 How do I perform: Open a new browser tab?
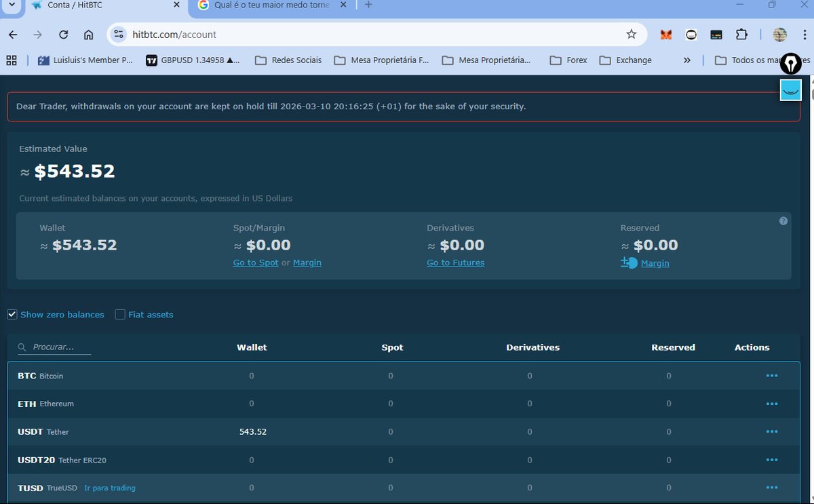click(x=368, y=5)
